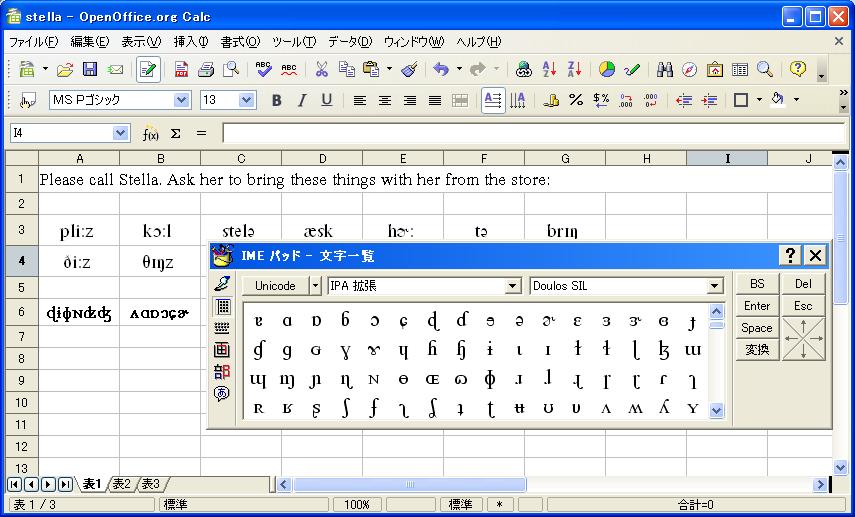Open Zoom magnifier icon
The image size is (855, 517).
coord(765,69)
